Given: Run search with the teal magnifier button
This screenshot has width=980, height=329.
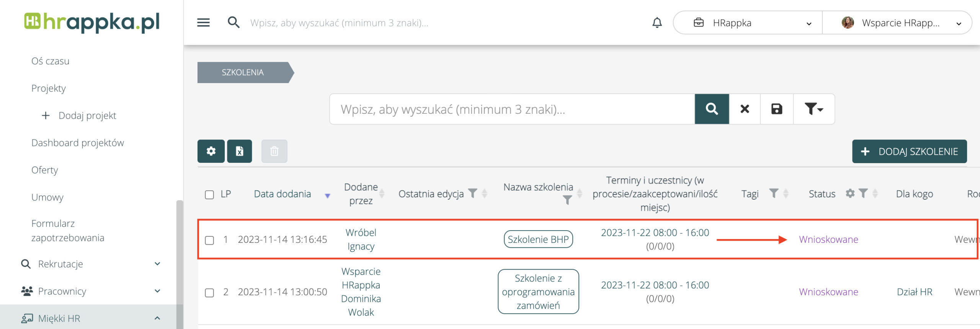Looking at the screenshot, I should point(712,109).
